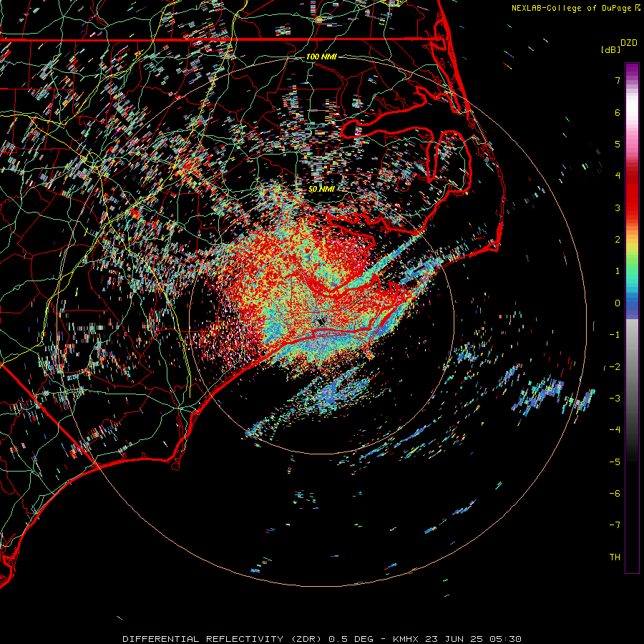
Task: Click the Differential Reflectivity (ZDR) title caption
Action: [x=322, y=639]
